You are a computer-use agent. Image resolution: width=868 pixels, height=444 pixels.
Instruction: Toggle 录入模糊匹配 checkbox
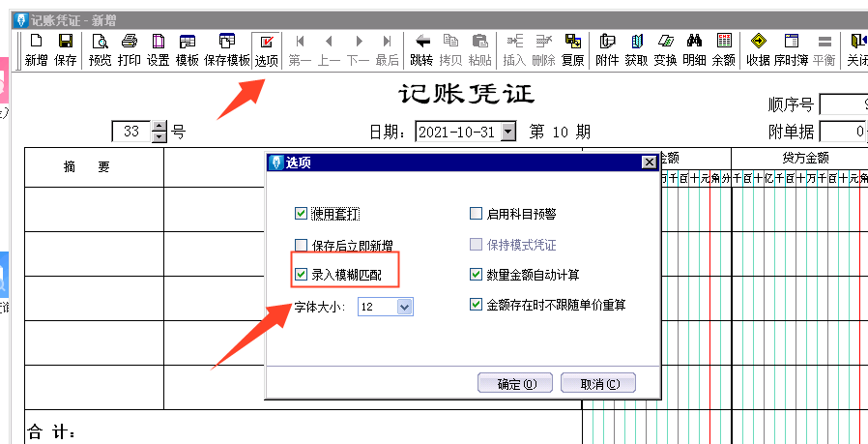tap(301, 276)
